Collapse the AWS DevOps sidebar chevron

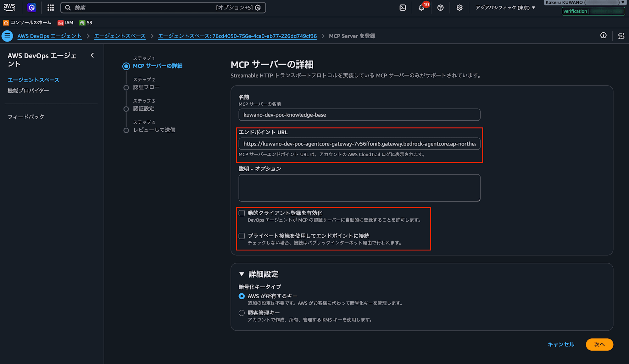[92, 55]
